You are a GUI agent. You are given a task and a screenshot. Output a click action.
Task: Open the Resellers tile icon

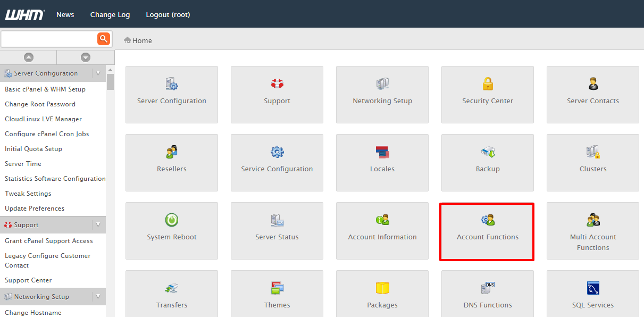tap(172, 152)
